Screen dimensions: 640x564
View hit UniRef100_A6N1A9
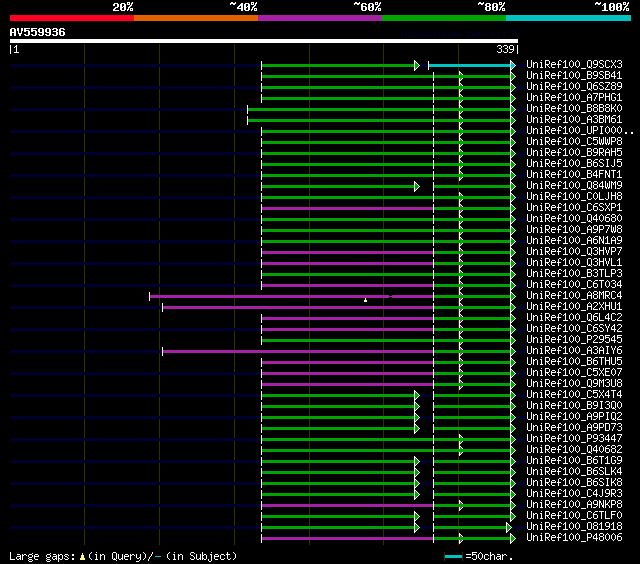pos(574,241)
